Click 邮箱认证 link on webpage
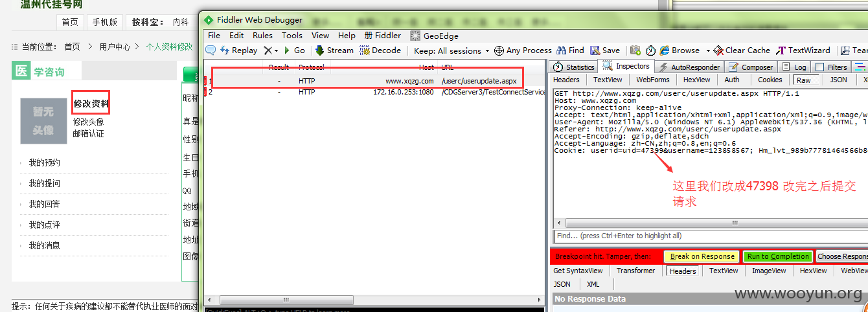This screenshot has width=868, height=312. [x=88, y=133]
